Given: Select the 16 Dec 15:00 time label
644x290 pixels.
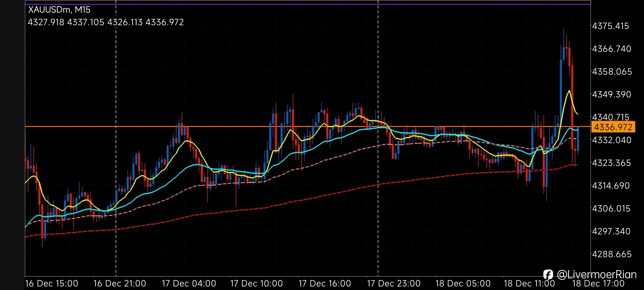Looking at the screenshot, I should tap(52, 284).
